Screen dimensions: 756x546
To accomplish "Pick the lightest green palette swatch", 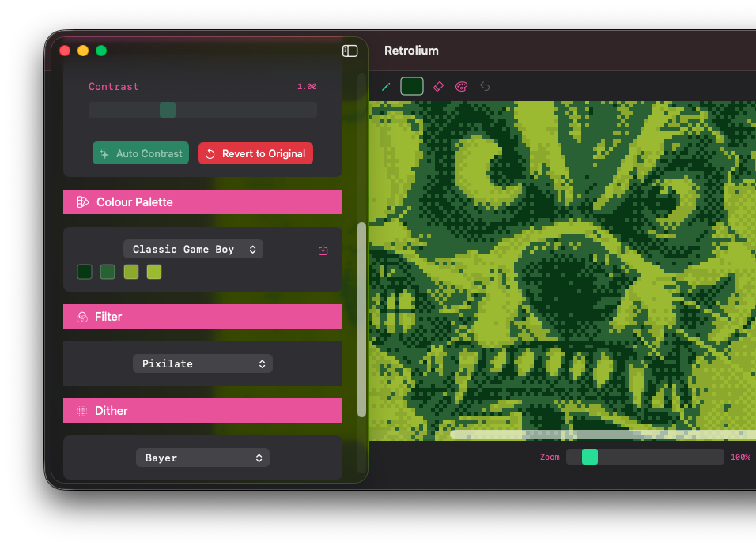I will pyautogui.click(x=154, y=272).
